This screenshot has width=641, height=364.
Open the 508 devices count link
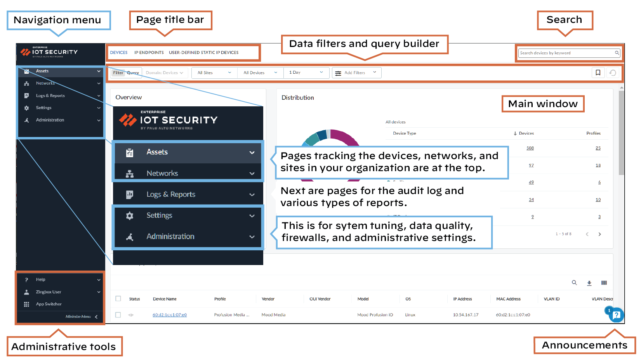(x=530, y=148)
